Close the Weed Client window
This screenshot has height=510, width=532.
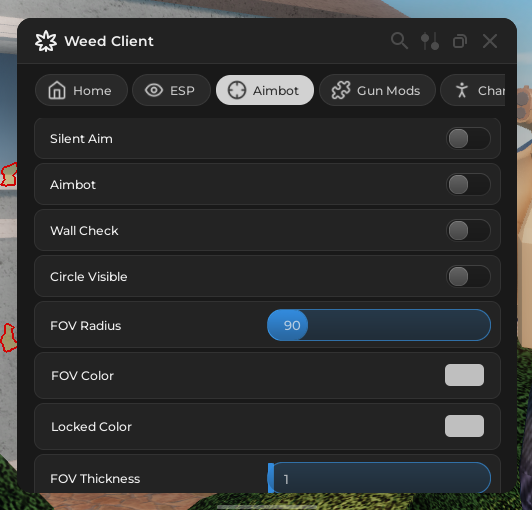coord(490,41)
